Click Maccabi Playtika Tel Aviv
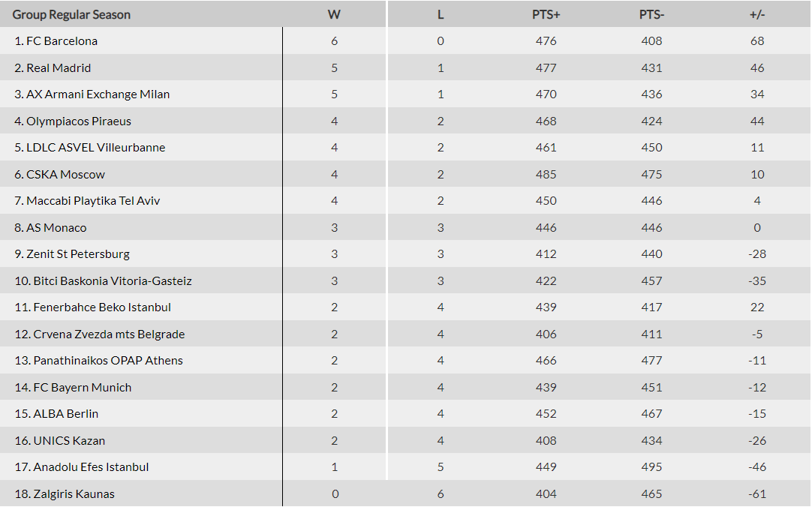 coord(93,201)
